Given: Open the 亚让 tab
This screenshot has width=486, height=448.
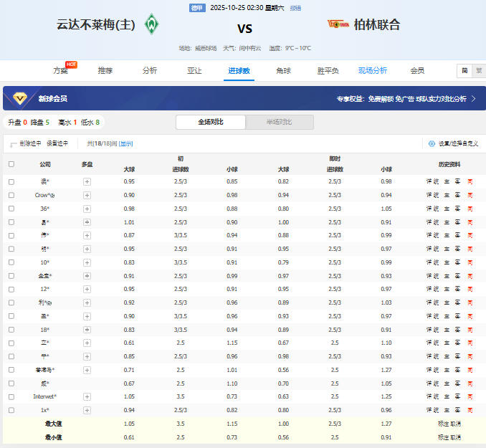Looking at the screenshot, I should click(194, 71).
